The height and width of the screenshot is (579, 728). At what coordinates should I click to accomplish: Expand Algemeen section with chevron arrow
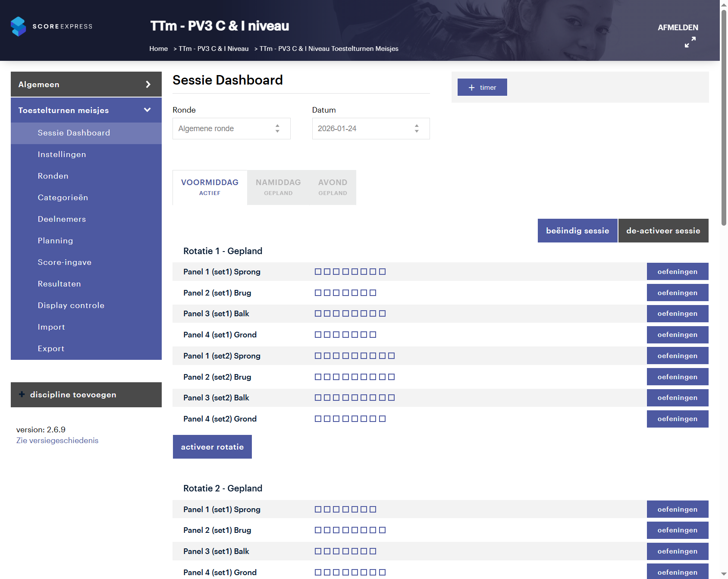(x=148, y=85)
